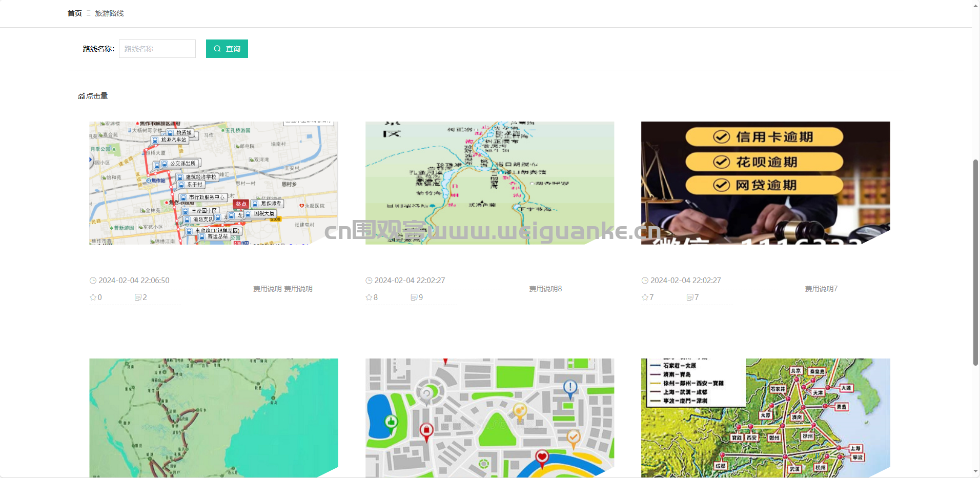The image size is (980, 478).
Task: Click the text 费用说明7
Action: click(821, 289)
